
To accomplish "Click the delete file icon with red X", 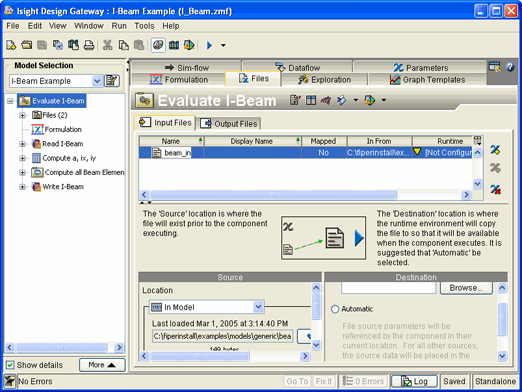I will (x=495, y=189).
